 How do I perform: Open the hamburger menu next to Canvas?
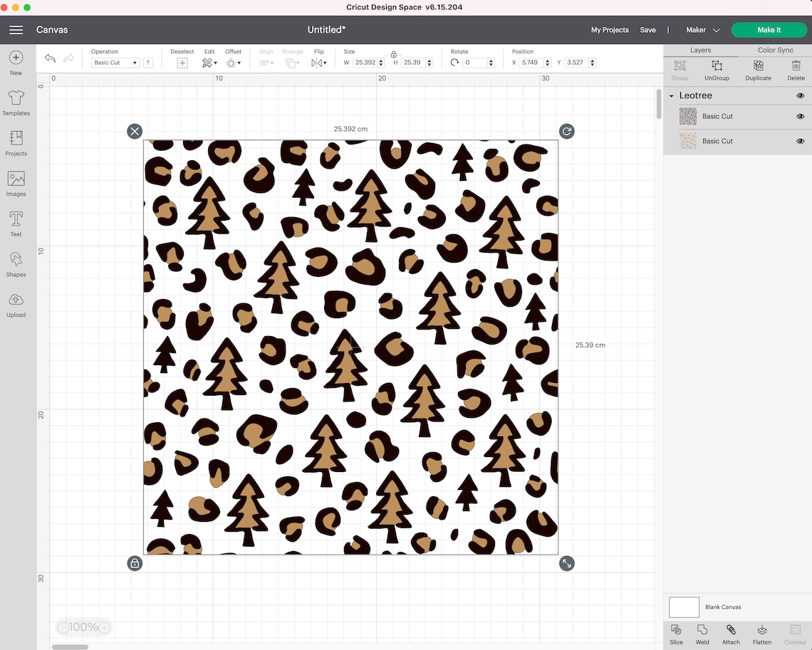click(16, 30)
